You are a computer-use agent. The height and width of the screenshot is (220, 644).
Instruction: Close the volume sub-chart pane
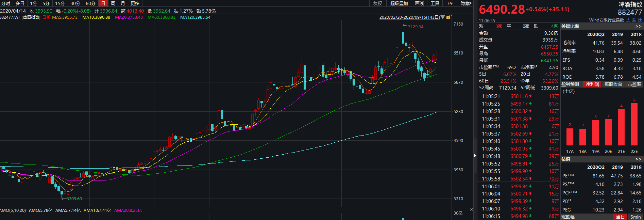click(472, 209)
